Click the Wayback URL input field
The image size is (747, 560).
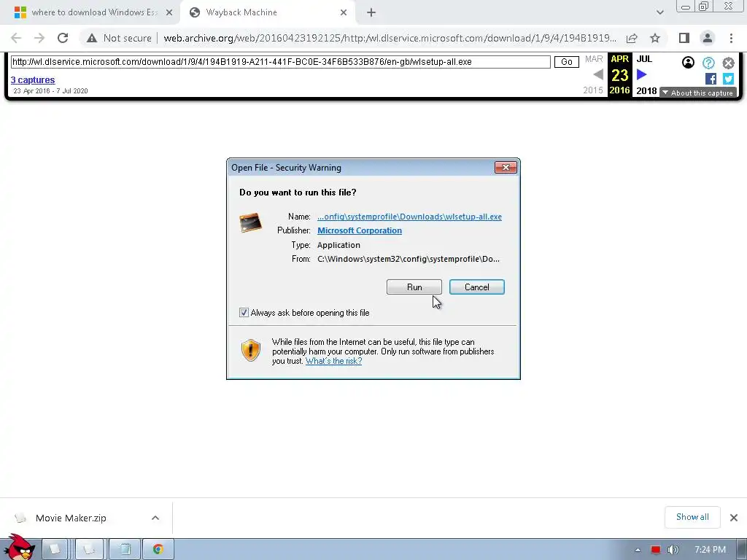[281, 62]
